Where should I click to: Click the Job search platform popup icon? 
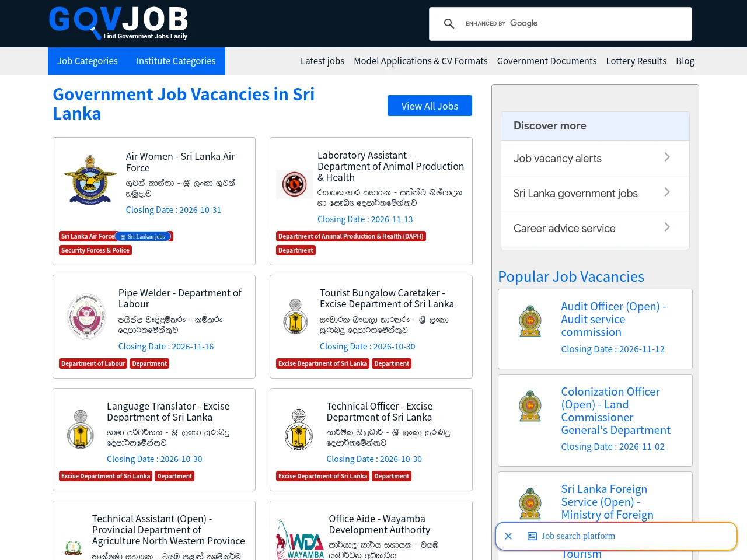click(532, 536)
